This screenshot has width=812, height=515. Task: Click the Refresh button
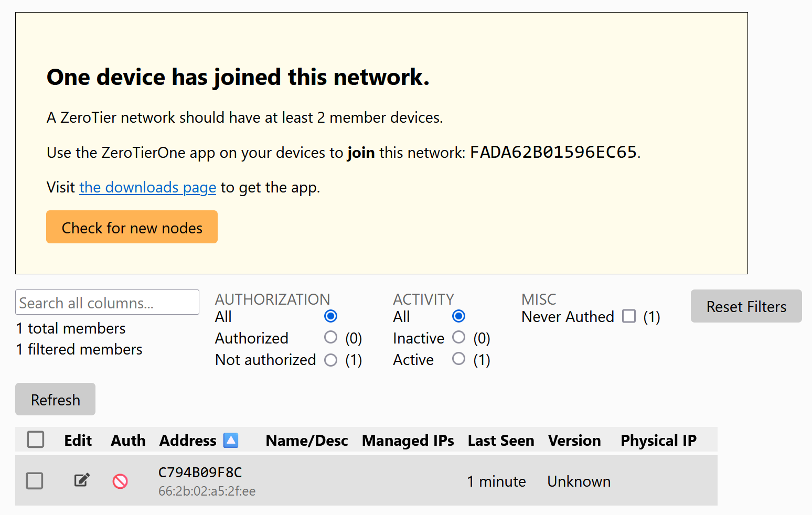pyautogui.click(x=55, y=399)
